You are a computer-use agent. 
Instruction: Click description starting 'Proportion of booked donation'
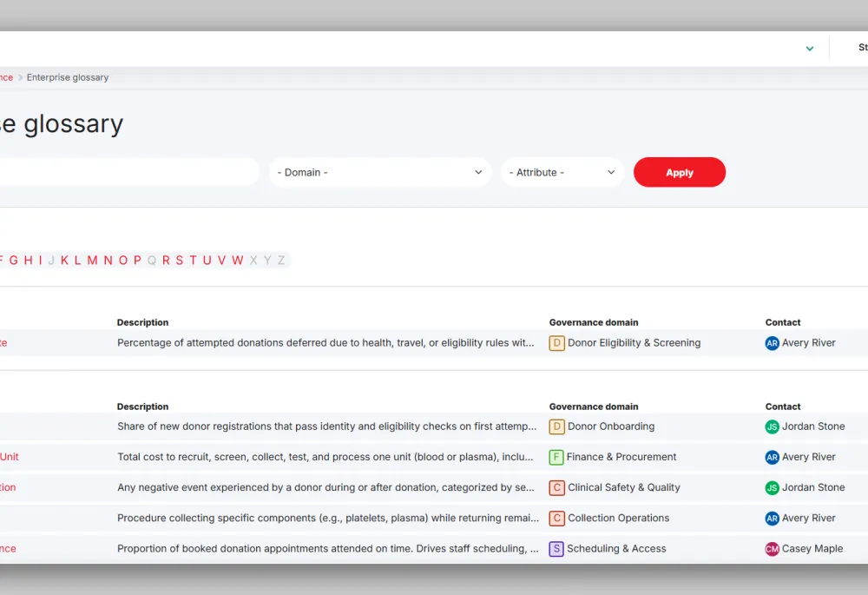click(328, 548)
